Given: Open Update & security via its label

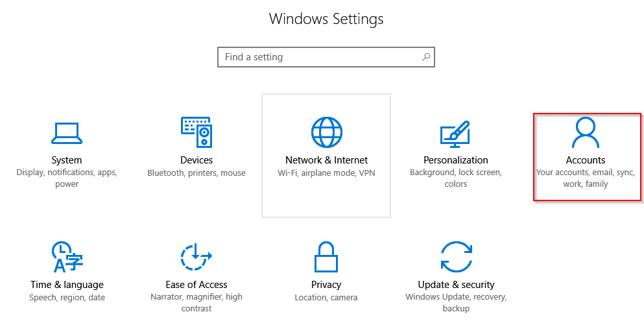Looking at the screenshot, I should click(x=456, y=285).
